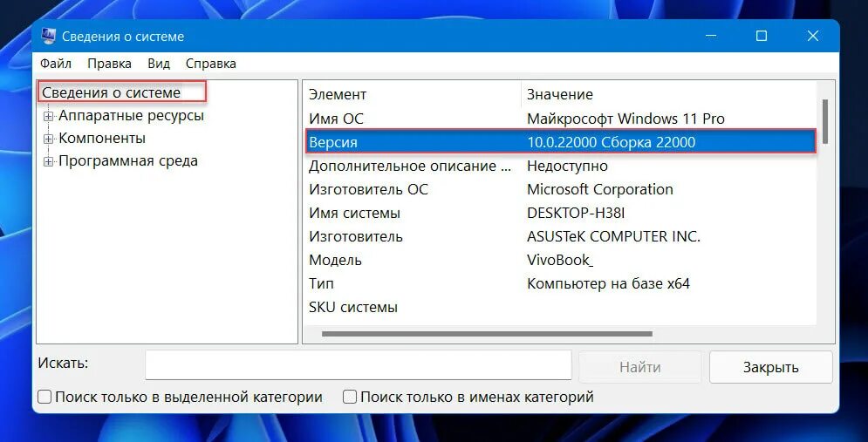The height and width of the screenshot is (442, 868).
Task: Select the Имя ОС row
Action: (560, 119)
